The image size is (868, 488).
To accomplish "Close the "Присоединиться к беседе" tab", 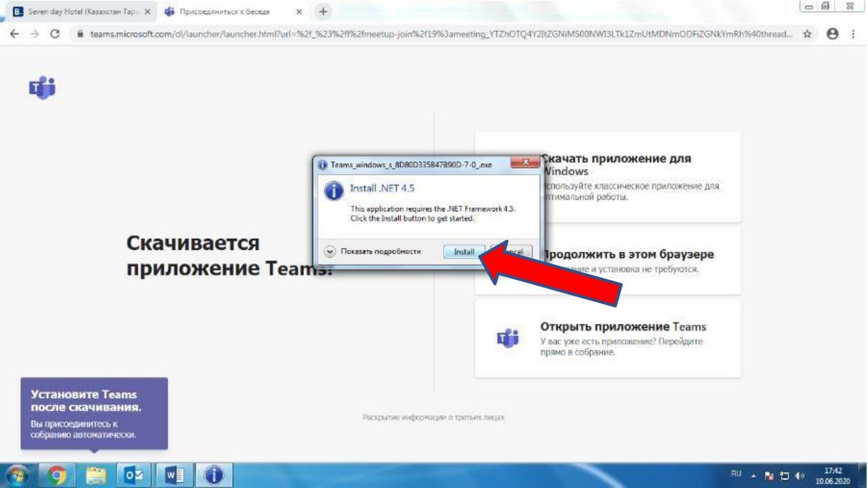I will click(x=298, y=12).
